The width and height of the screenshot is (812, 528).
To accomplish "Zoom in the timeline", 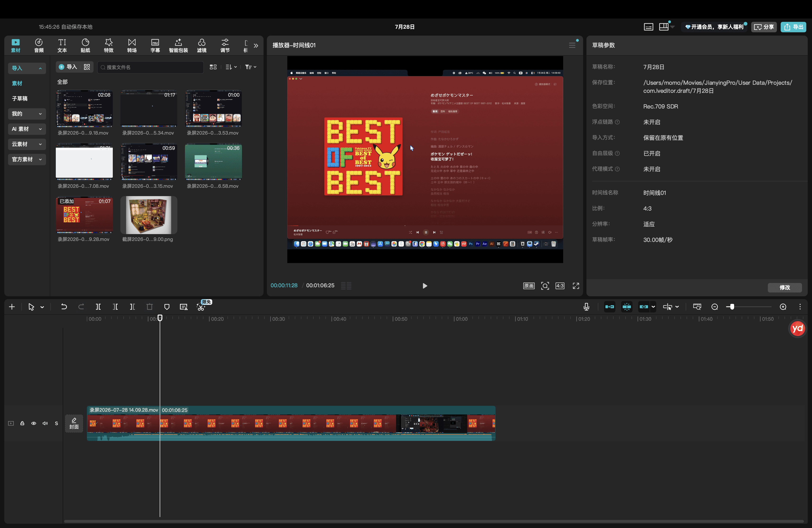I will tap(783, 307).
